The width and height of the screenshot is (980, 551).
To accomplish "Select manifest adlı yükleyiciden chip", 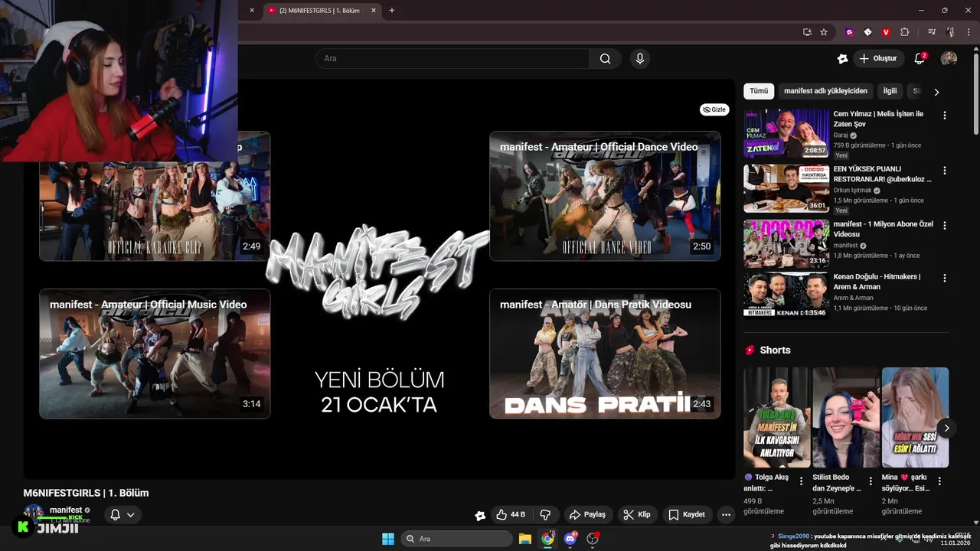I will coord(825,91).
